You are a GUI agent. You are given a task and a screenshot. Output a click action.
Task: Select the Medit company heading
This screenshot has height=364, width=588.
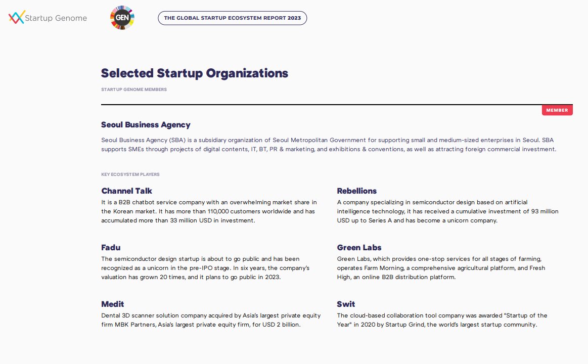(112, 304)
